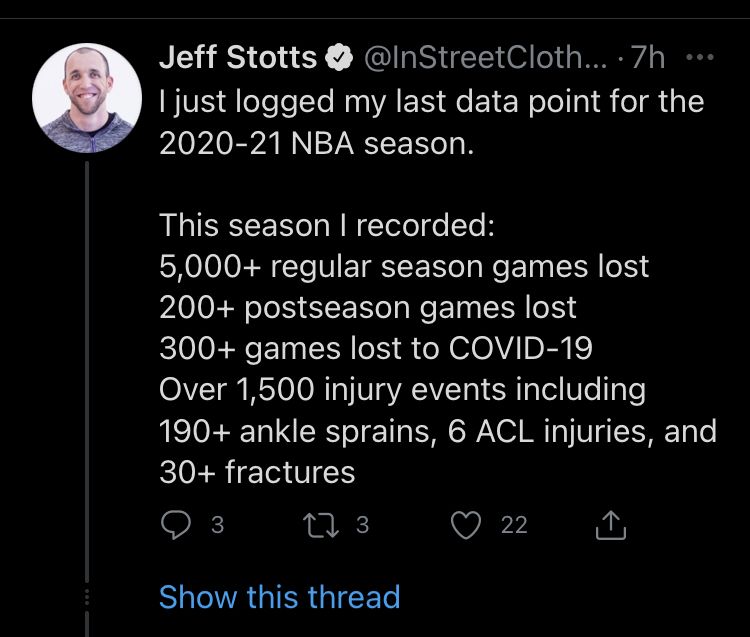Click the retweet count of 3
Viewport: 750px width, 637px height.
click(363, 525)
